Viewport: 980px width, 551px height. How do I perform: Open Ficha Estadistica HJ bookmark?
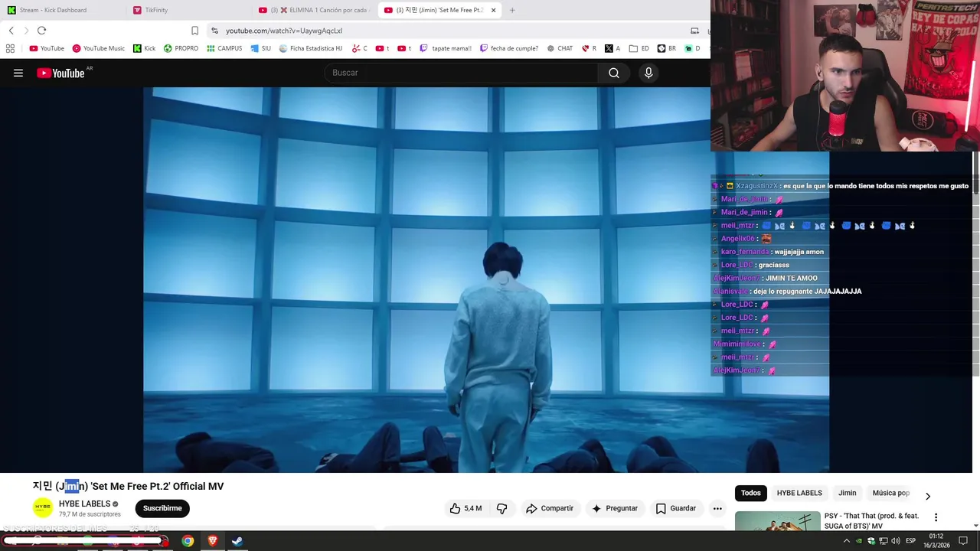tap(310, 48)
